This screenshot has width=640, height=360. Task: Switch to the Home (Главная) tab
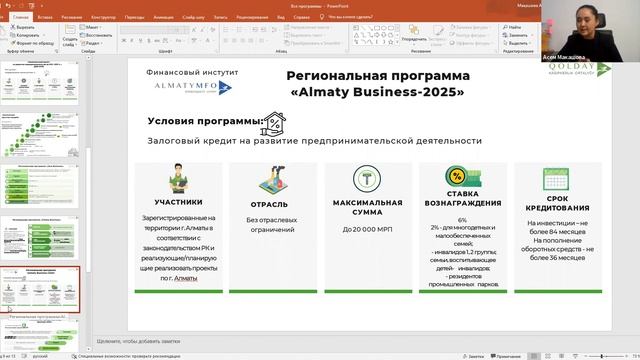pos(21,17)
